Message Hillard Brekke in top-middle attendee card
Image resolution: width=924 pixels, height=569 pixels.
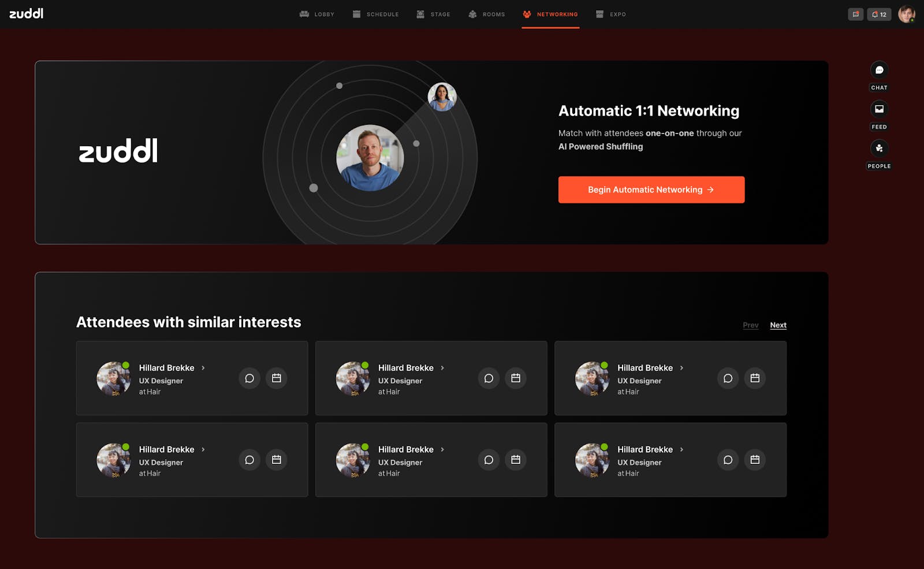(x=489, y=378)
